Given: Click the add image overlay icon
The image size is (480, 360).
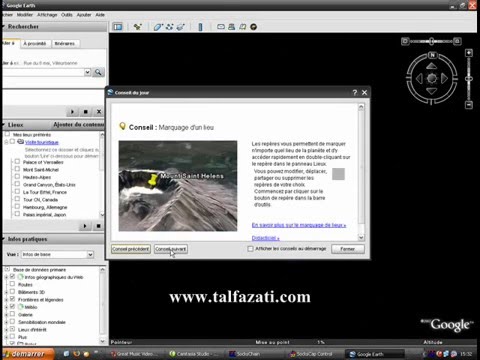Looking at the screenshot, I should tap(181, 27).
